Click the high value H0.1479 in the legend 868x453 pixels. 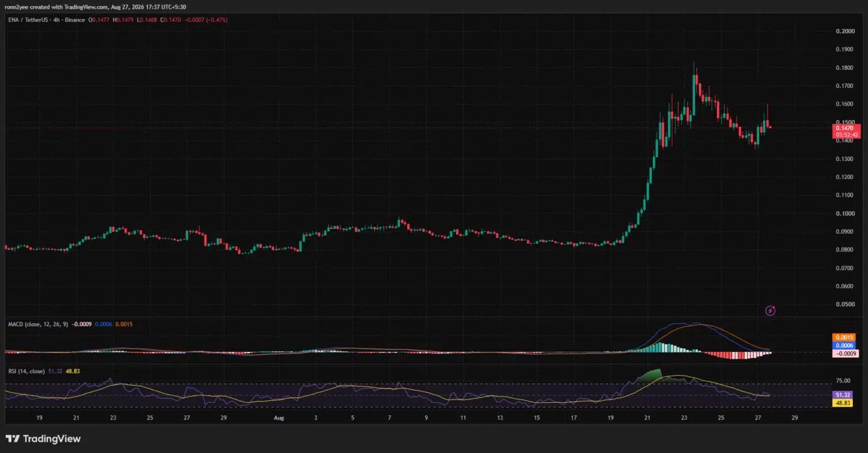[123, 20]
